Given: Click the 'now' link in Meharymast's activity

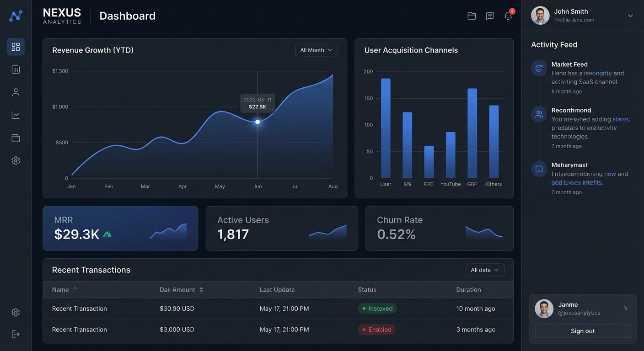Looking at the screenshot, I should pyautogui.click(x=611, y=174).
